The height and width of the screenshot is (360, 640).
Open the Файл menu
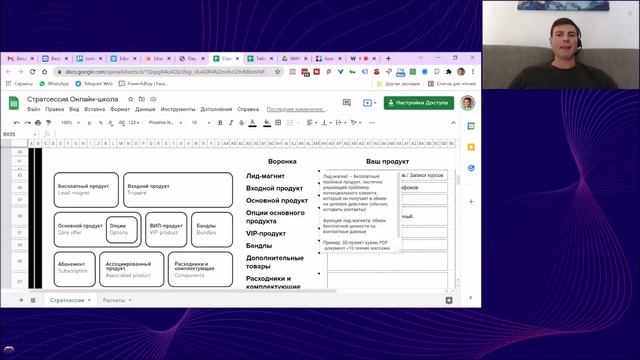(x=33, y=109)
